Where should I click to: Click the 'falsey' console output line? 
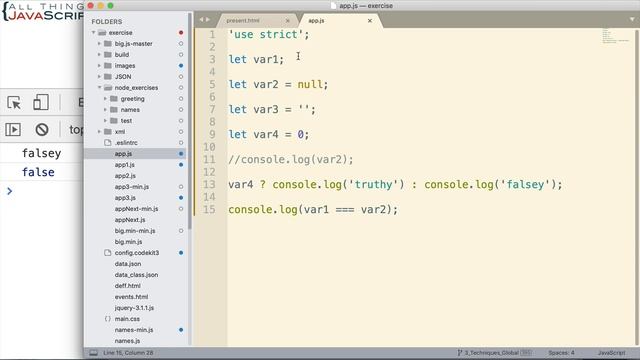(x=42, y=153)
